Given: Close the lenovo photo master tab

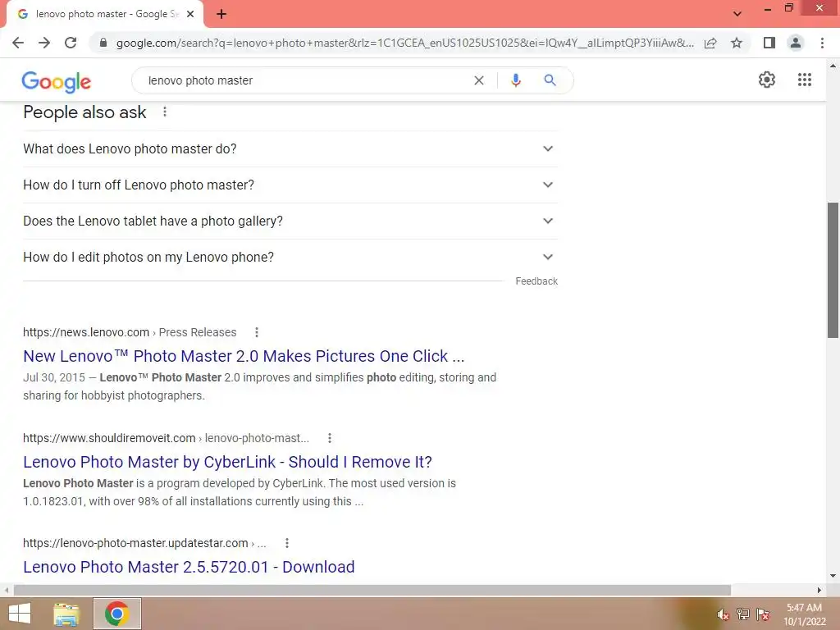Looking at the screenshot, I should point(190,14).
